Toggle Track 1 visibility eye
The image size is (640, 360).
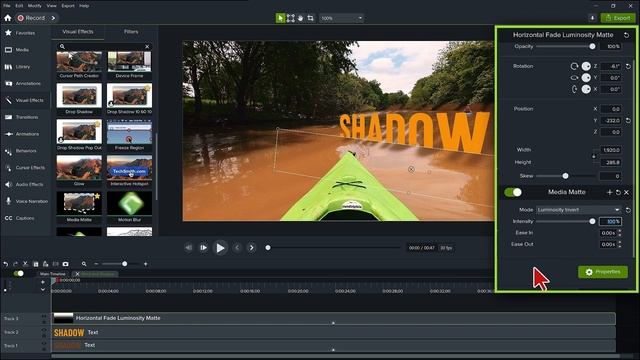(44, 343)
